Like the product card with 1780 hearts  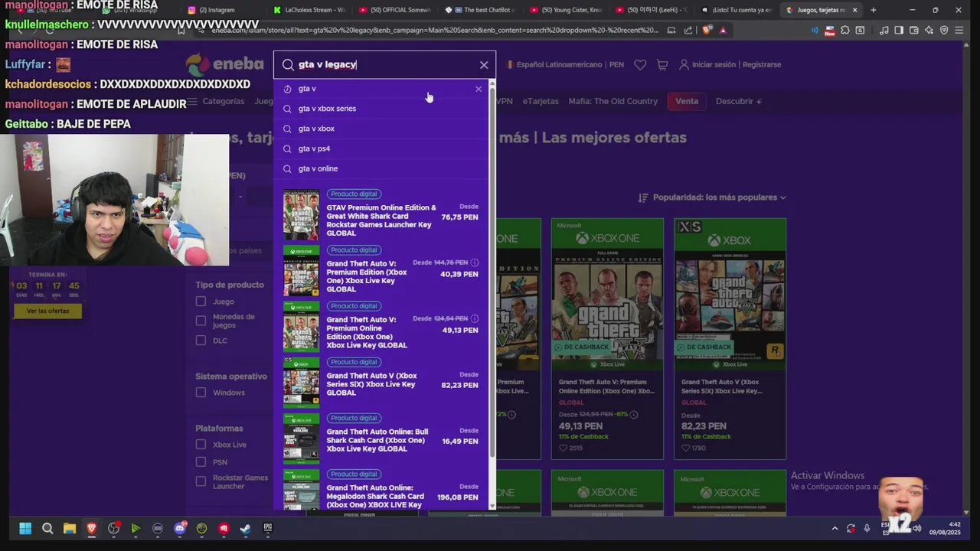[x=685, y=448]
